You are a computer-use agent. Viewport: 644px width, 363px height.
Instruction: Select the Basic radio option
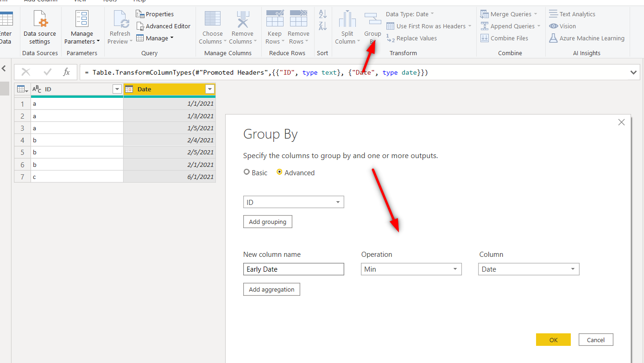pos(246,172)
